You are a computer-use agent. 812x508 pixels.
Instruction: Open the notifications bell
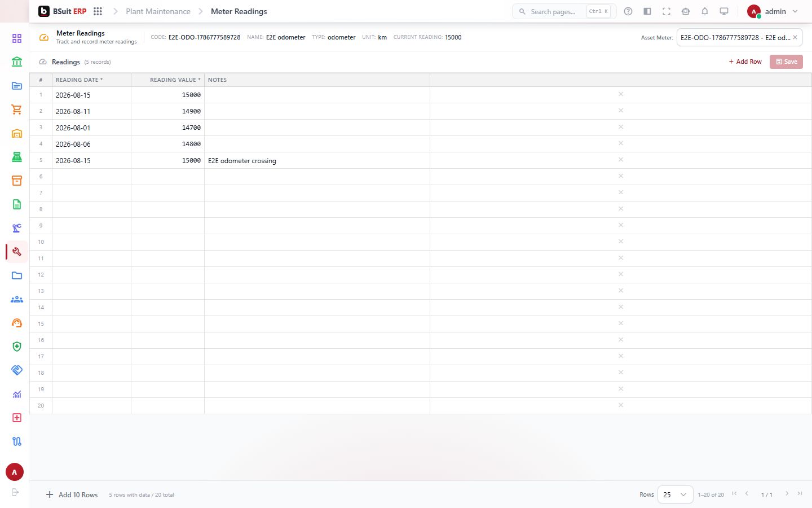coord(705,11)
